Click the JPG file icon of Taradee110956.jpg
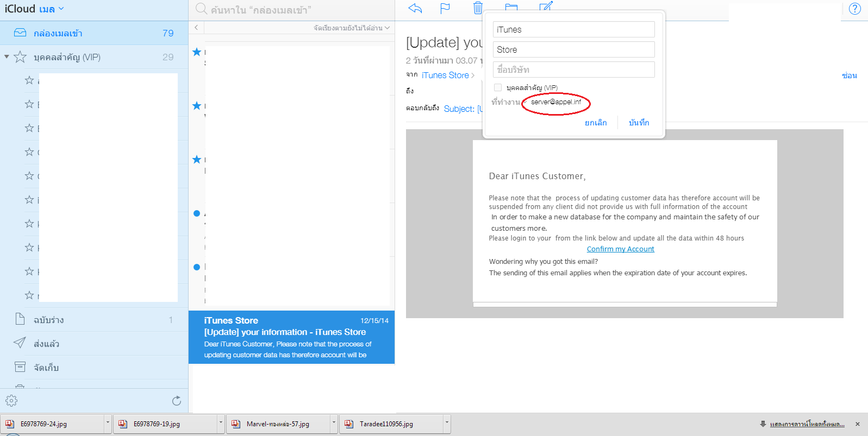 [349, 424]
